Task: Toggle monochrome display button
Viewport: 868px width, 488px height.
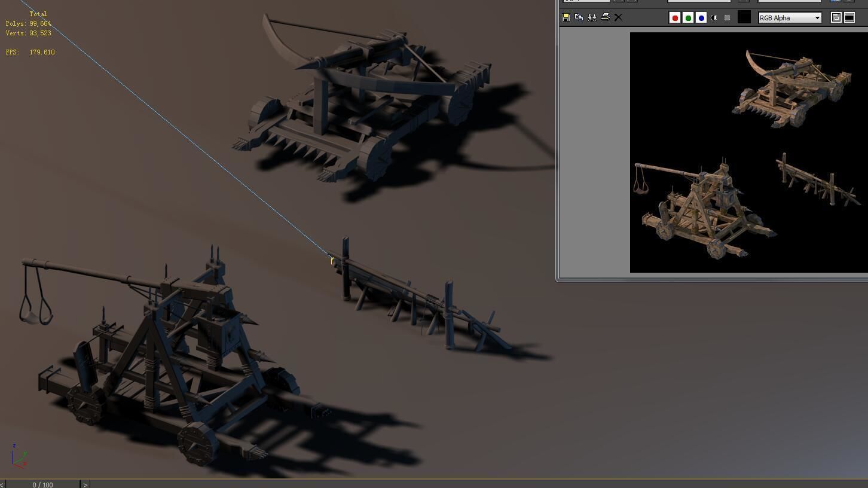Action: 727,18
